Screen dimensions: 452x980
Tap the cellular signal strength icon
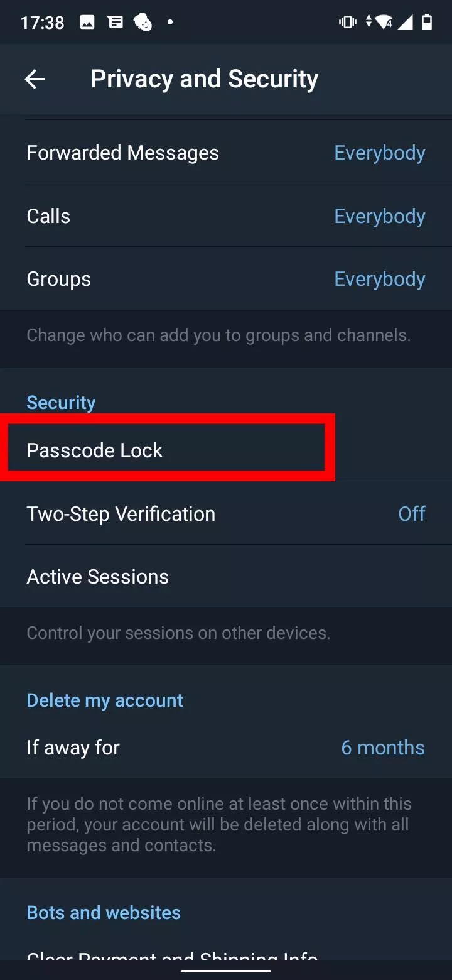[406, 23]
